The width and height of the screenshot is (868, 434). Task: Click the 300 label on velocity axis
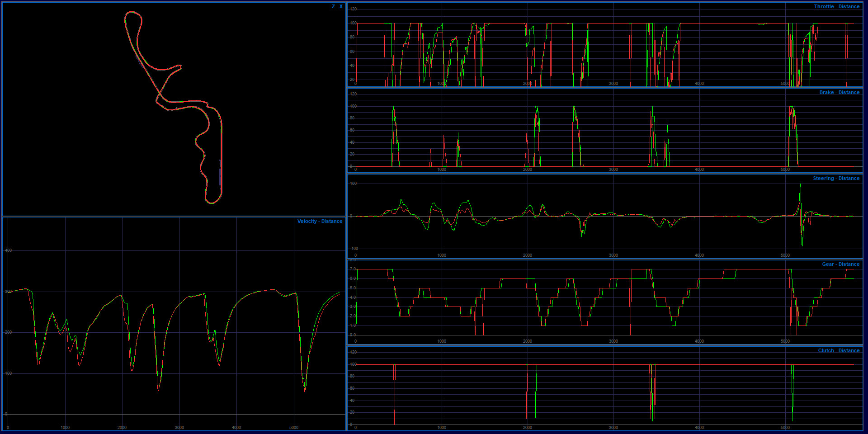tap(8, 291)
